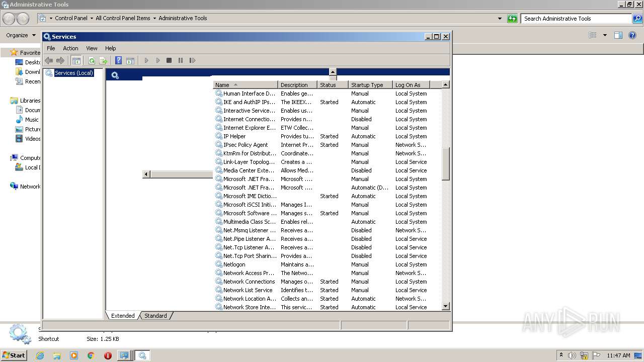Click the Search Administrative Tools field
The width and height of the screenshot is (644, 362).
(x=576, y=19)
